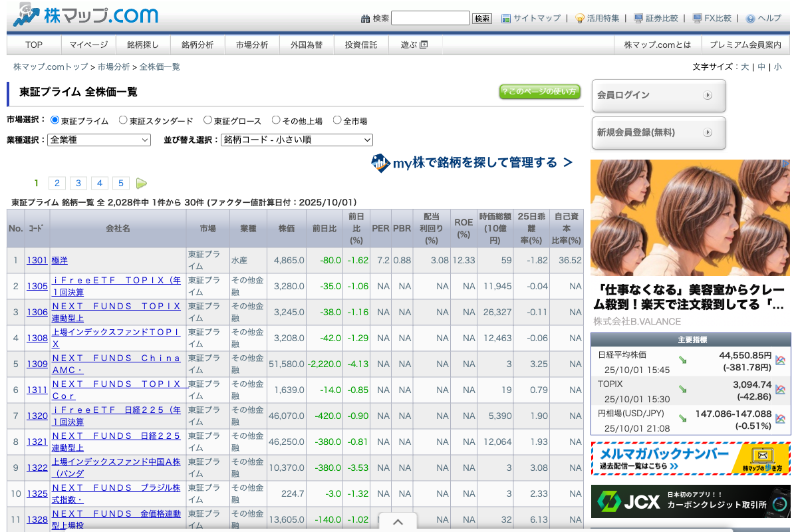Select the 東証スタンダード radio button

(x=123, y=120)
